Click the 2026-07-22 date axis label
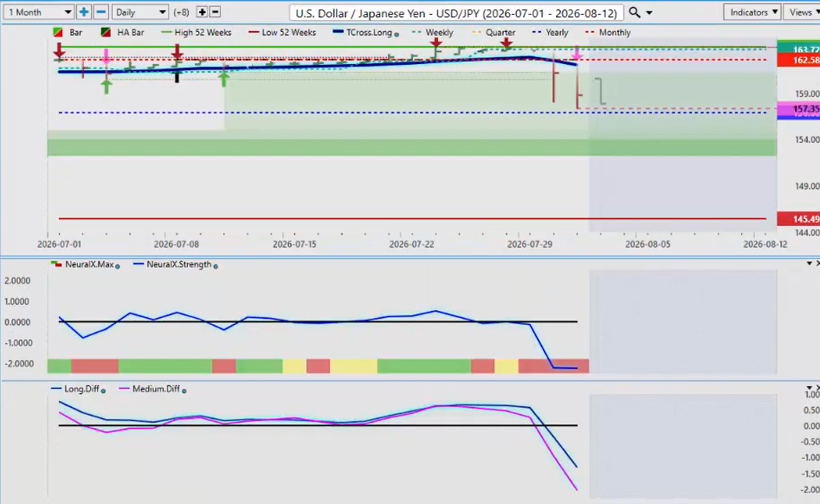 point(411,244)
